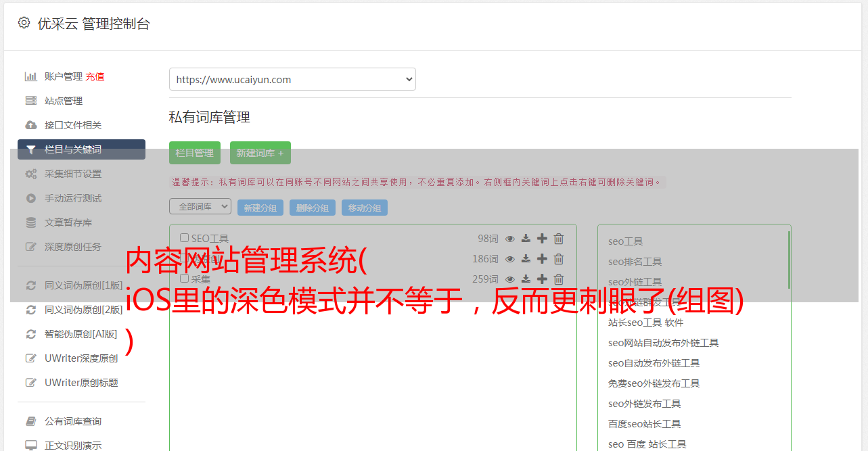This screenshot has height=451, width=868.
Task: Click the play icon for 手动运行测试
Action: [30, 198]
